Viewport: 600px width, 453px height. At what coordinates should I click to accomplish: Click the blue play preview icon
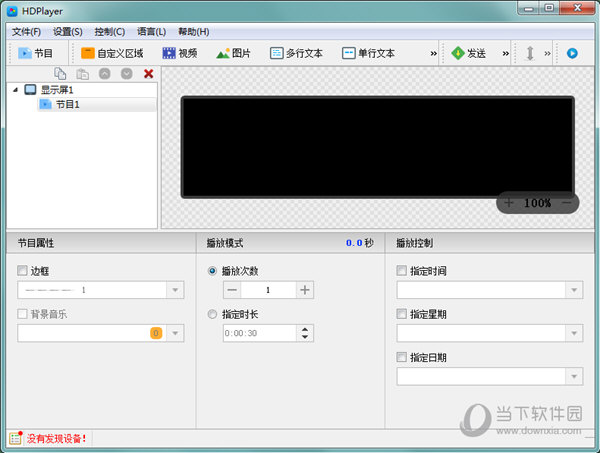click(x=572, y=53)
